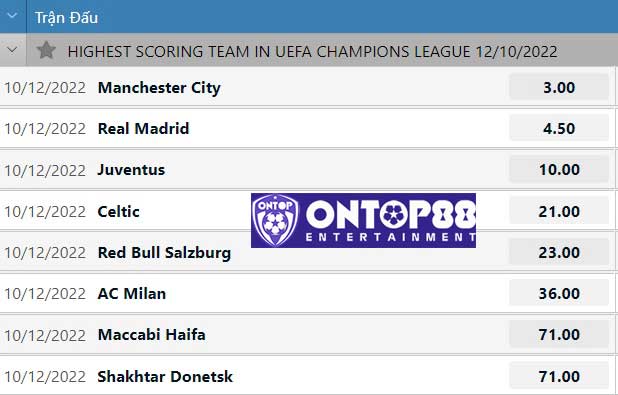Open the Juventus team name

tap(131, 170)
